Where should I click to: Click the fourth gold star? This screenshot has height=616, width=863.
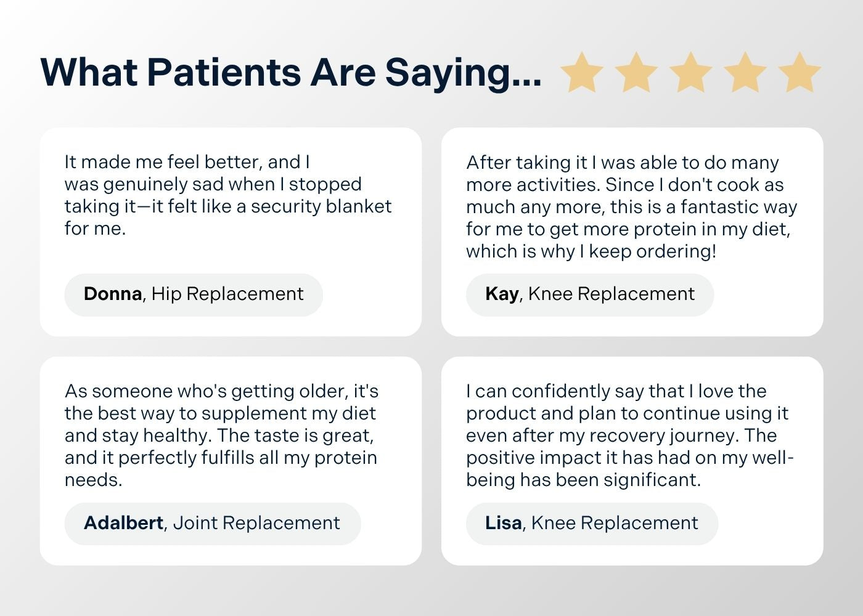click(x=745, y=73)
